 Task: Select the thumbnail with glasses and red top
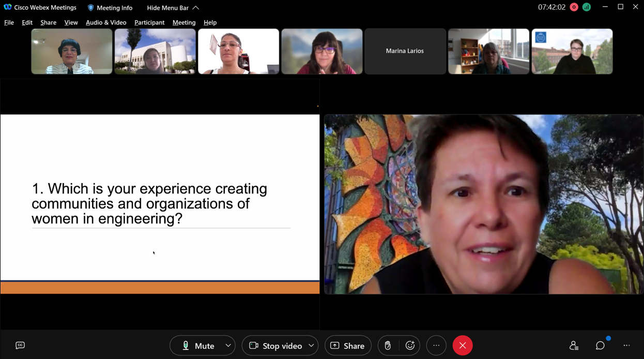click(x=322, y=51)
